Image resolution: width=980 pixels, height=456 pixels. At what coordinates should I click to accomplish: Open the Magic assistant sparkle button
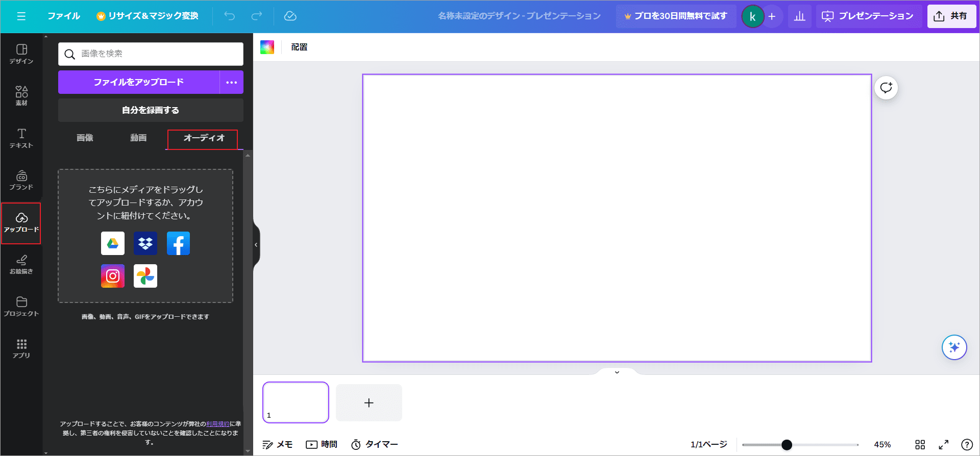click(x=954, y=347)
